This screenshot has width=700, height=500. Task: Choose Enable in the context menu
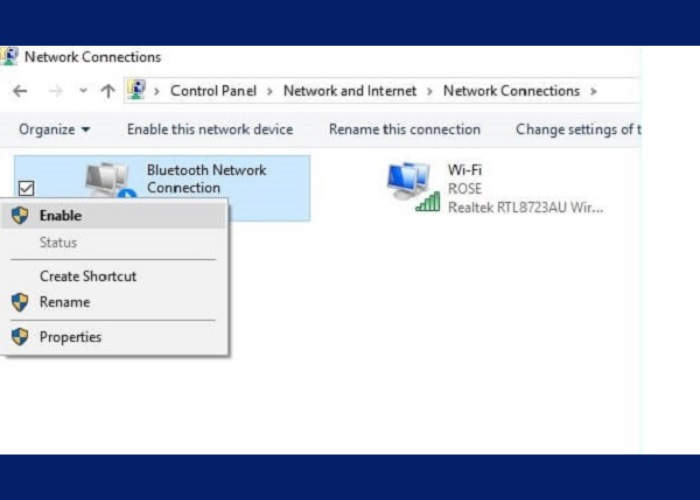60,215
